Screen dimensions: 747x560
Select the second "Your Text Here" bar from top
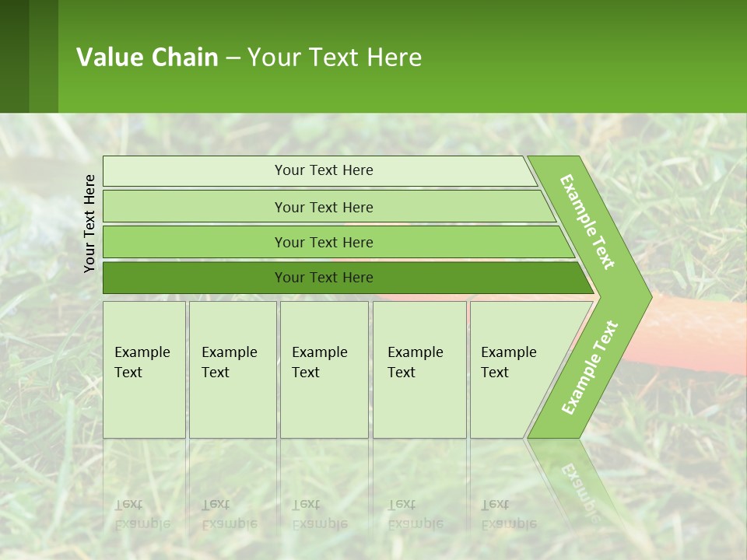pos(323,207)
